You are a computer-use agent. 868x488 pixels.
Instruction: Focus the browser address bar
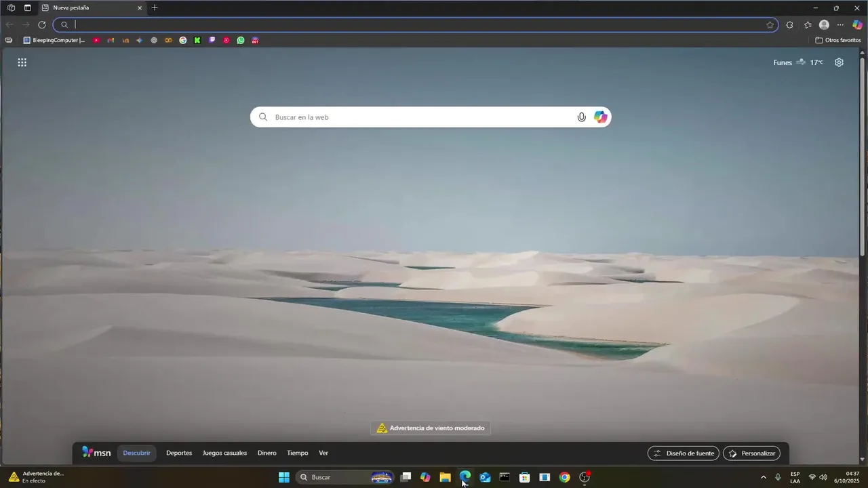point(415,24)
